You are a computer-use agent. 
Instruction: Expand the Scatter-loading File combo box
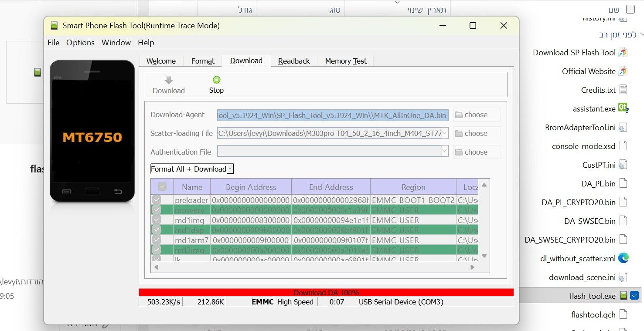(x=444, y=133)
